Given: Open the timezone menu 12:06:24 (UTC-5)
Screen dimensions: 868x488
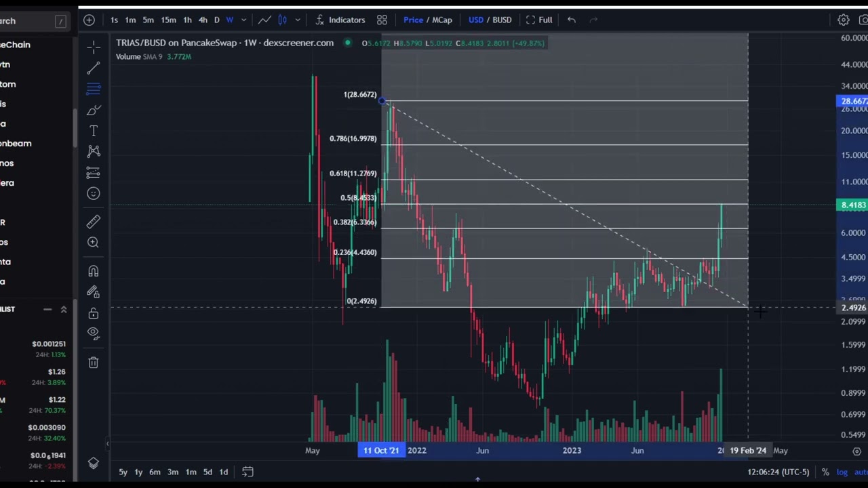Looking at the screenshot, I should (778, 472).
